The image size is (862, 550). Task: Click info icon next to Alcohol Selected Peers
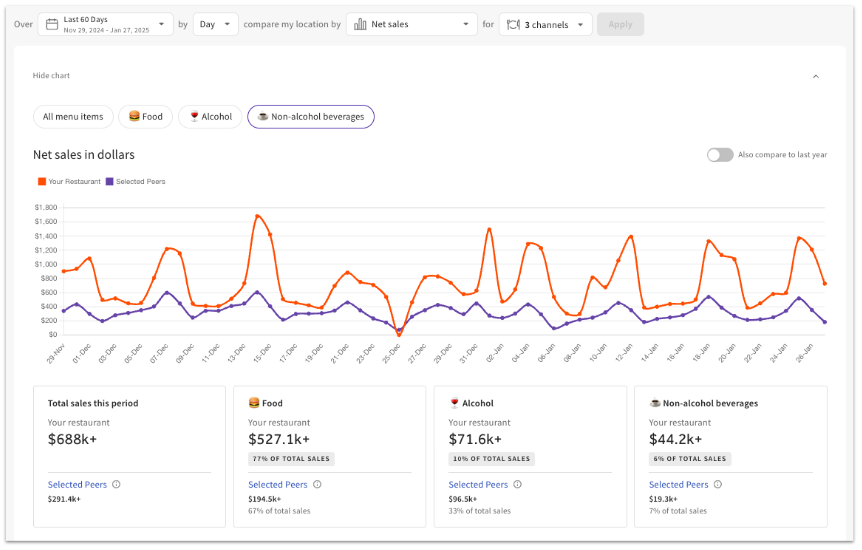[x=517, y=485]
